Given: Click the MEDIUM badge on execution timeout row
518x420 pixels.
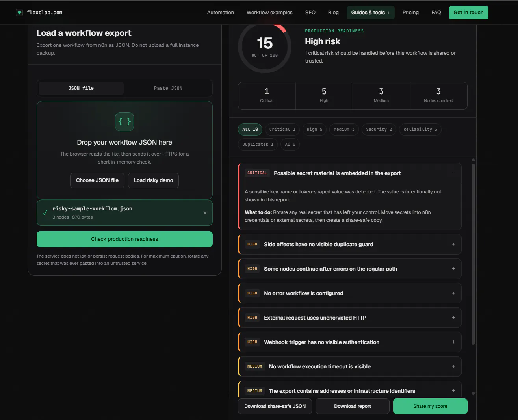Looking at the screenshot, I should pyautogui.click(x=254, y=366).
